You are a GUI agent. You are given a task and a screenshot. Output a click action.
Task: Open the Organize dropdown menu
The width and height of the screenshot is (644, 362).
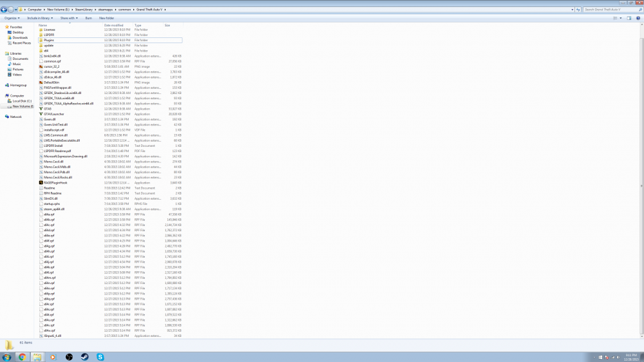tap(12, 18)
